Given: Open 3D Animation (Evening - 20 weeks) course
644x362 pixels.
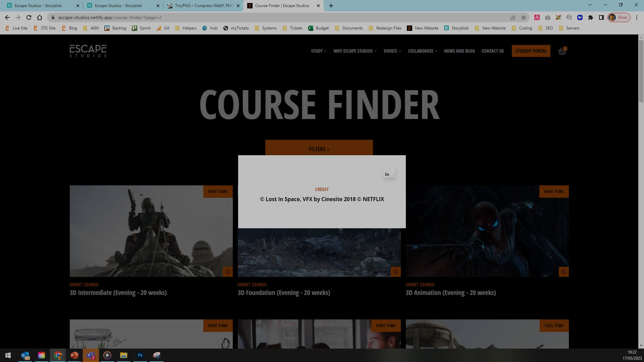Looking at the screenshot, I should [x=450, y=293].
